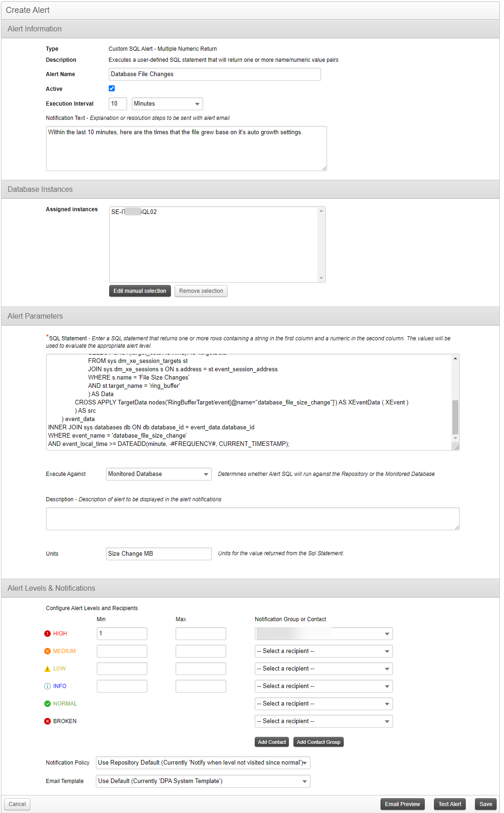The height and width of the screenshot is (813, 504).
Task: Click the Alert Levels & Notifications header
Action: (250, 588)
